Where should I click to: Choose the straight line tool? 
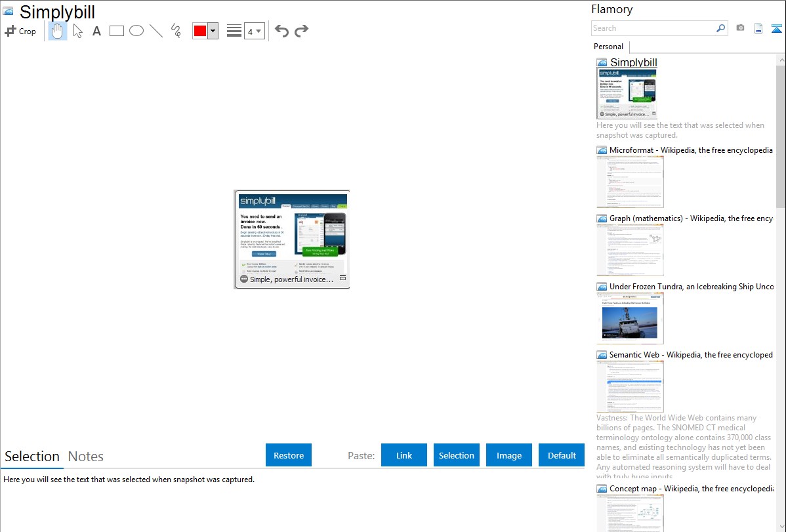point(156,31)
